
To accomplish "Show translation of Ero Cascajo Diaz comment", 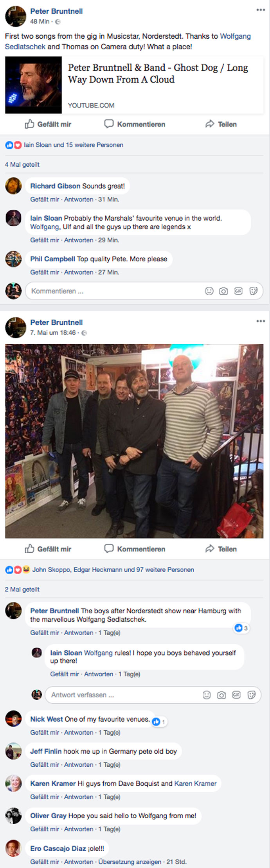I will [130, 862].
